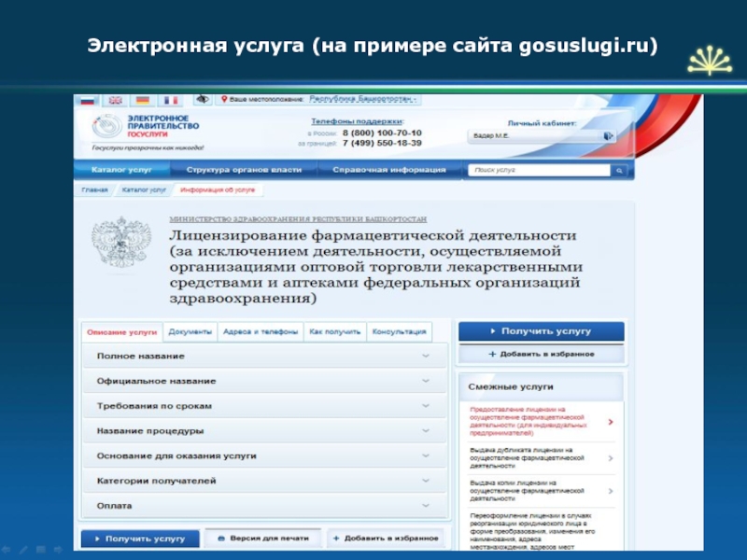Switch to Адреса и телефоны tab

[x=261, y=332]
